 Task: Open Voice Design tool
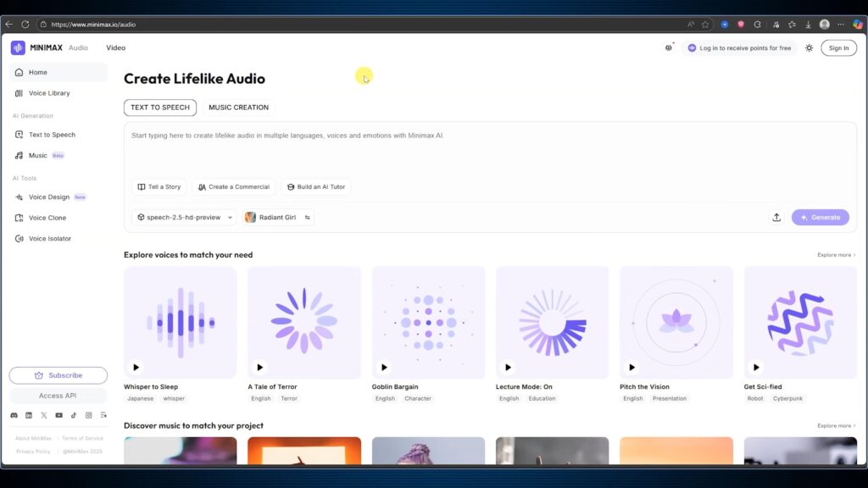(58, 197)
